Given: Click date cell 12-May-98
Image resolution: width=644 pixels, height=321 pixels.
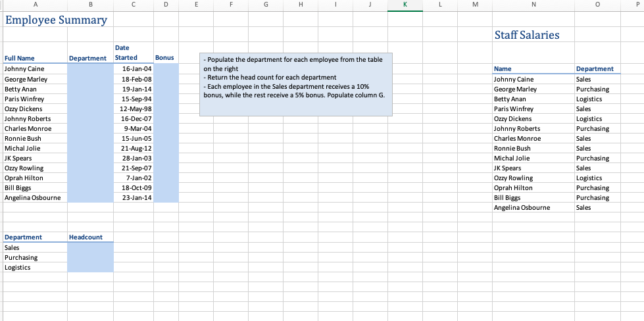Looking at the screenshot, I should (134, 109).
